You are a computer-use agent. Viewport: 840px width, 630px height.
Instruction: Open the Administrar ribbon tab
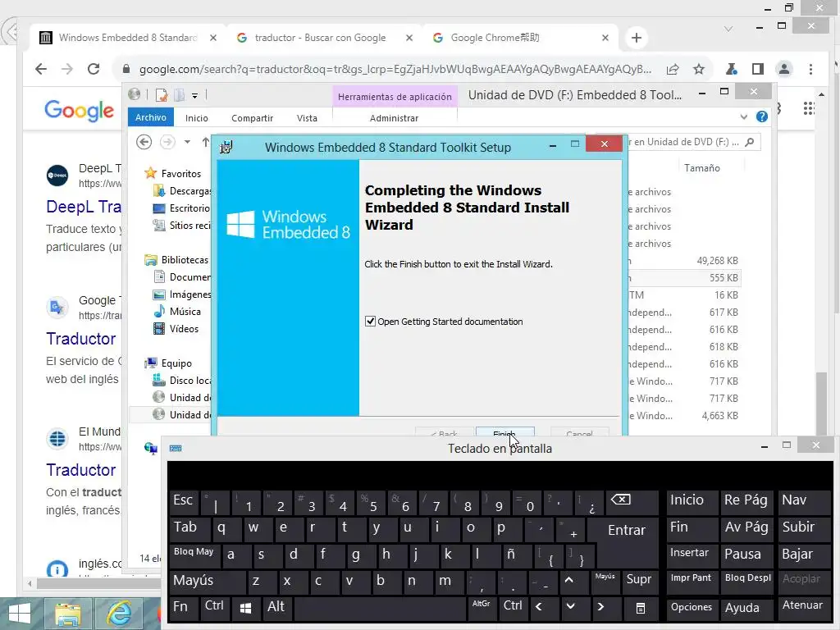coord(394,118)
